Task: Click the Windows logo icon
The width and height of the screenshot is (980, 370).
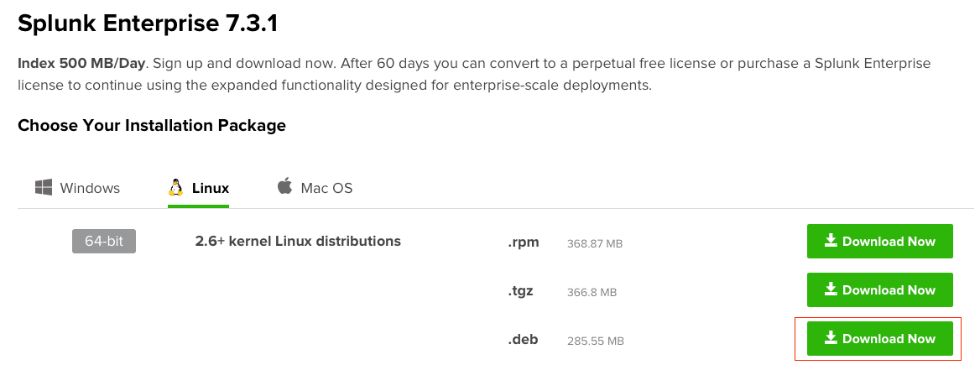Action: tap(44, 187)
